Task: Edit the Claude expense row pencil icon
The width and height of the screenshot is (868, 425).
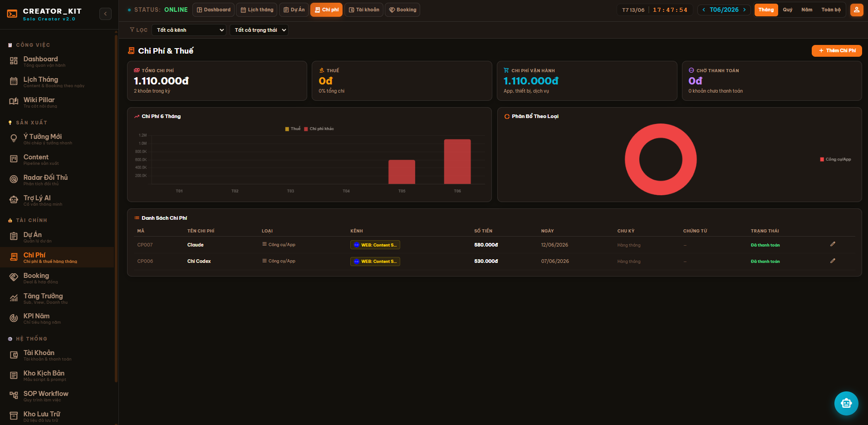Action: [833, 244]
